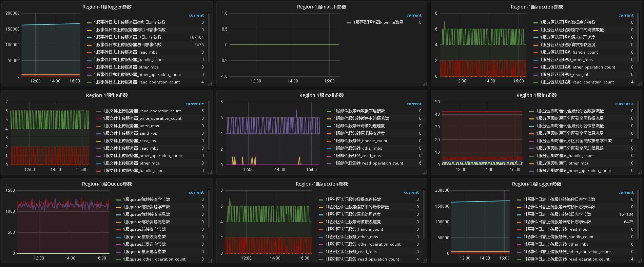The height and width of the screenshot is (267, 644).
Task: Click value 6 in mail panel's read_operation_count row
Action: click(x=420, y=163)
